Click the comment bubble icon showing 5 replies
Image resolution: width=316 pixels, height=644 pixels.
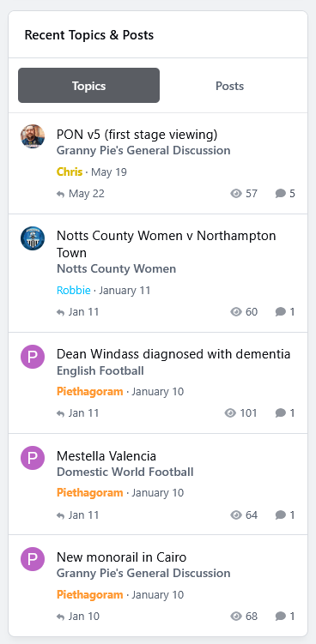[x=280, y=194]
